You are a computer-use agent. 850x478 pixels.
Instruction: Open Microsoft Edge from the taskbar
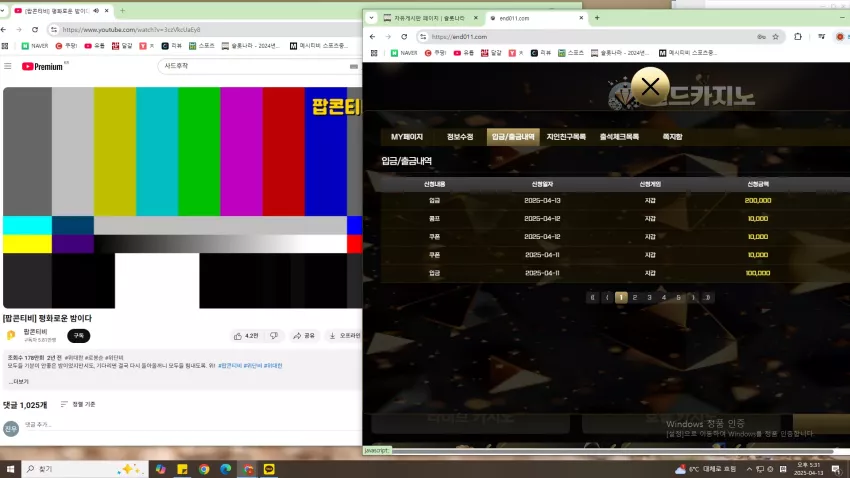(x=226, y=469)
